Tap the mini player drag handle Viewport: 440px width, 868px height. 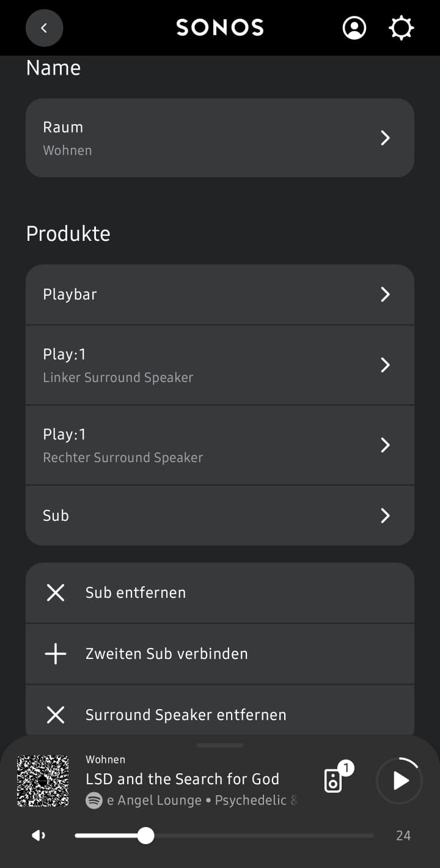pyautogui.click(x=220, y=745)
